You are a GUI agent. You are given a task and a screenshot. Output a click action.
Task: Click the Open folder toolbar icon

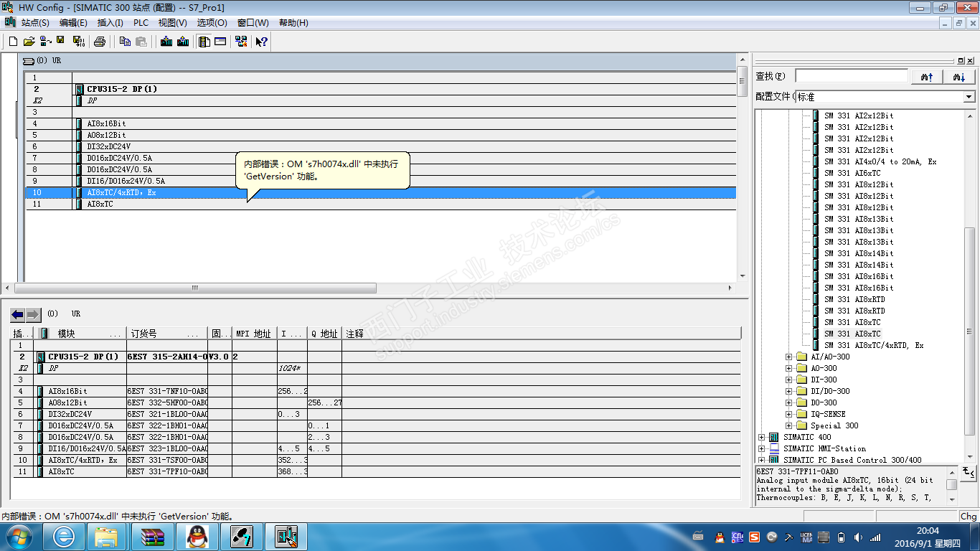[29, 42]
